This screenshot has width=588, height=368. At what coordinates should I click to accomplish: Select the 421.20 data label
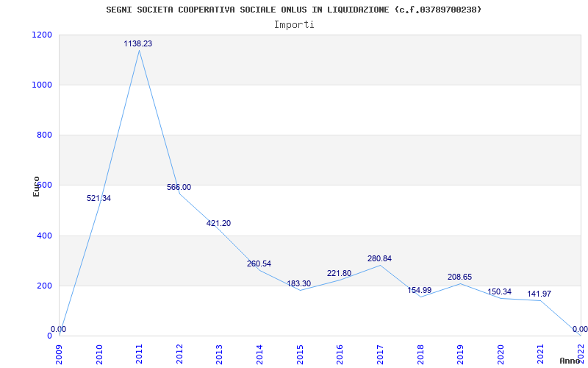click(x=218, y=223)
